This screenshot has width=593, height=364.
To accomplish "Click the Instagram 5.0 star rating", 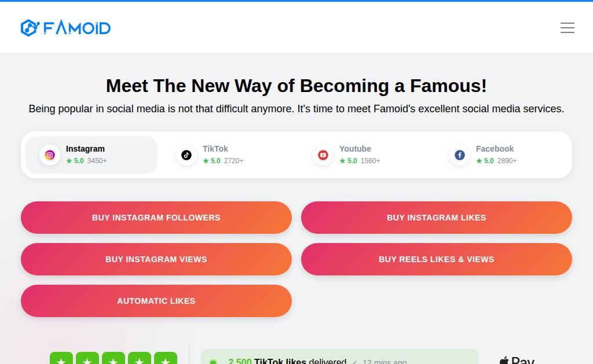I will click(75, 161).
